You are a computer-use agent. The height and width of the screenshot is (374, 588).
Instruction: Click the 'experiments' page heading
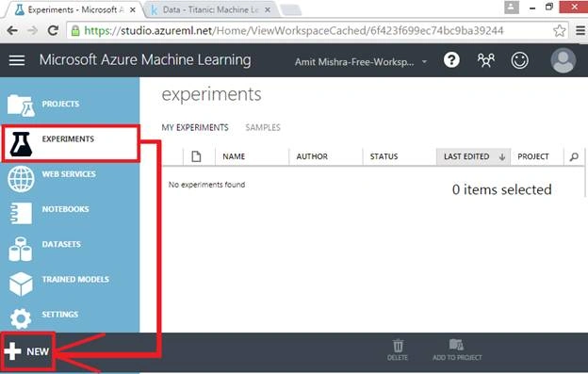pos(211,94)
